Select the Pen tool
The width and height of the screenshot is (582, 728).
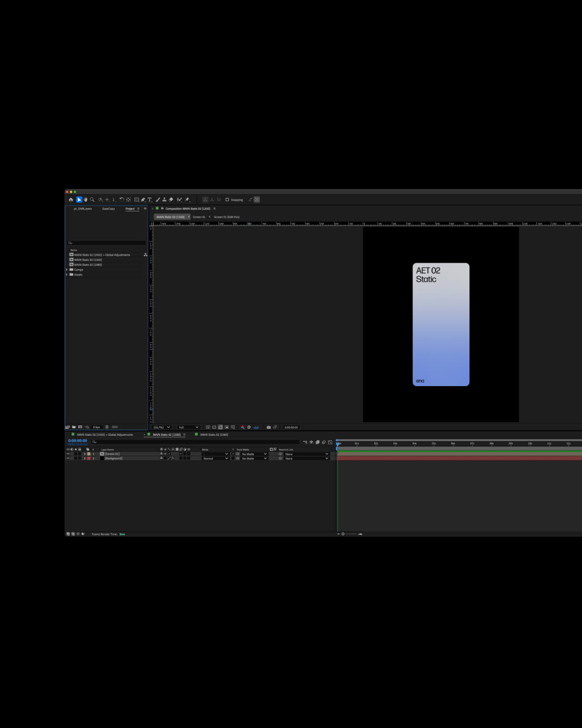143,200
